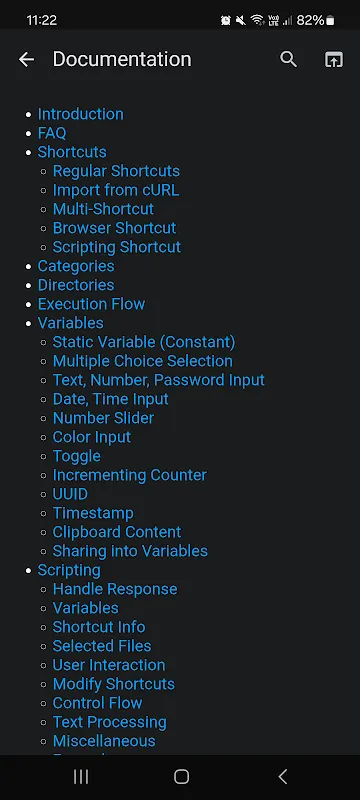The image size is (360, 800).
Task: Open the documentation search icon
Action: coord(289,60)
